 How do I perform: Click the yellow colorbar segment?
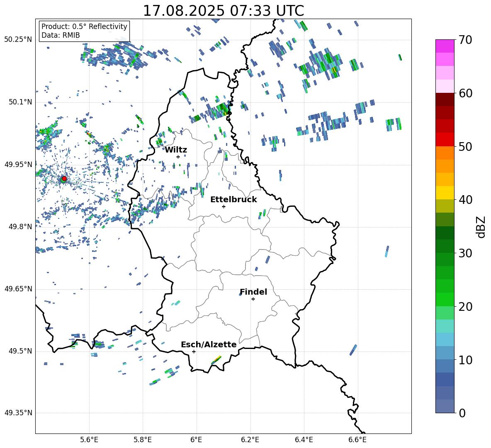445,193
